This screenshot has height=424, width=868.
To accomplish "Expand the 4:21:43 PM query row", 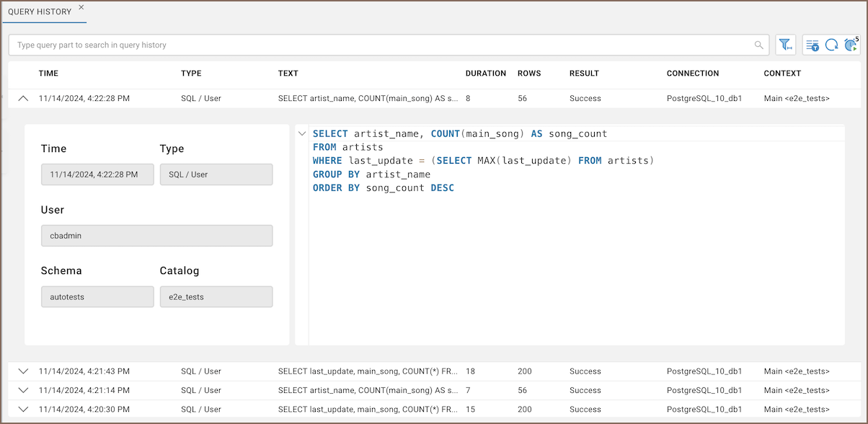I will (23, 371).
